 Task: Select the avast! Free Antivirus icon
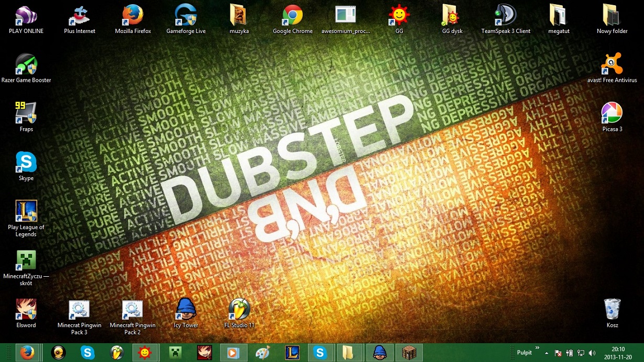[612, 69]
